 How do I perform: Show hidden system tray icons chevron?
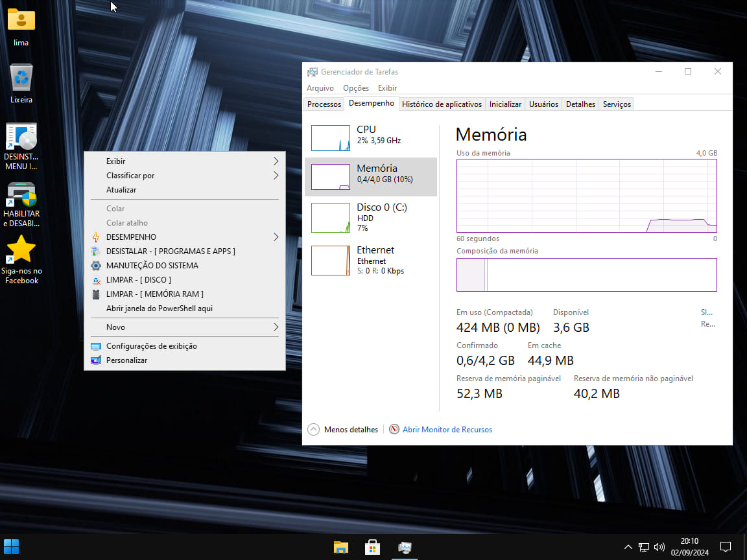point(628,547)
